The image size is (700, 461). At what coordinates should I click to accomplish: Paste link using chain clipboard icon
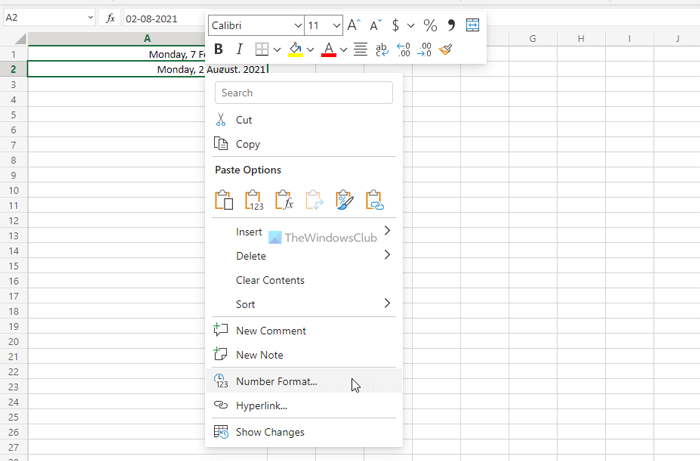click(x=375, y=200)
